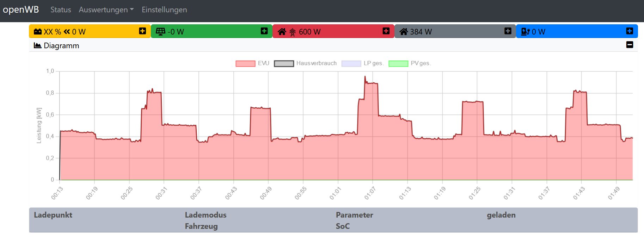Viewport: 644px width, 238px height.
Task: Click the 01:07 time axis label
Action: tap(370, 193)
